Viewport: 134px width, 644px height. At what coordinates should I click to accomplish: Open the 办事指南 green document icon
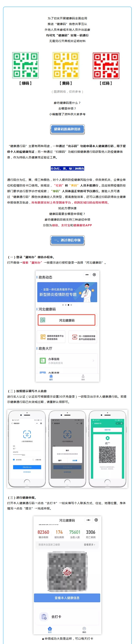click(x=43, y=360)
